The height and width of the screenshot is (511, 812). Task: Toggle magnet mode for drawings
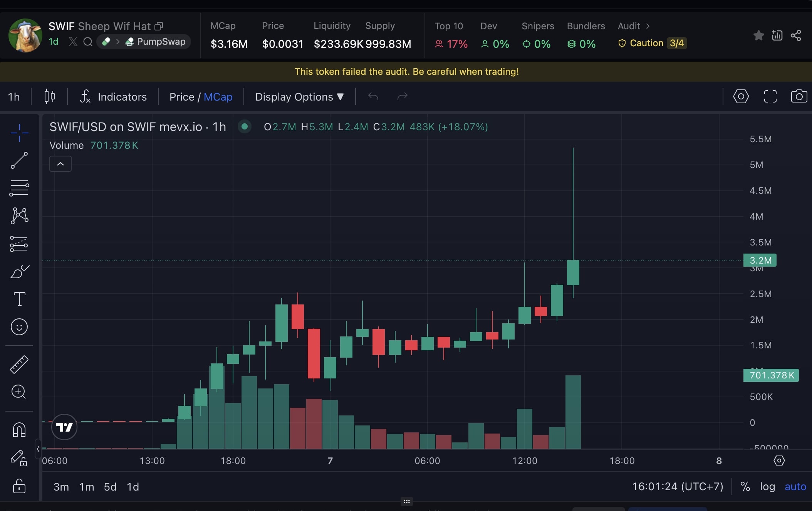19,430
